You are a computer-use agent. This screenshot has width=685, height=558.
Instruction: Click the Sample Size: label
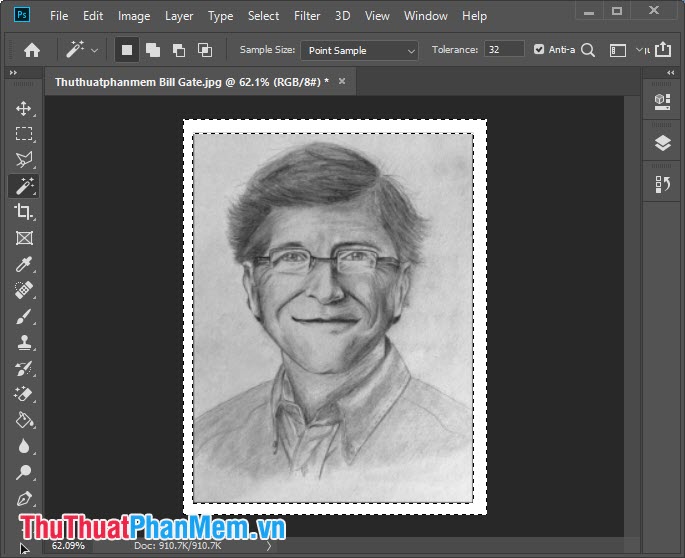(267, 49)
